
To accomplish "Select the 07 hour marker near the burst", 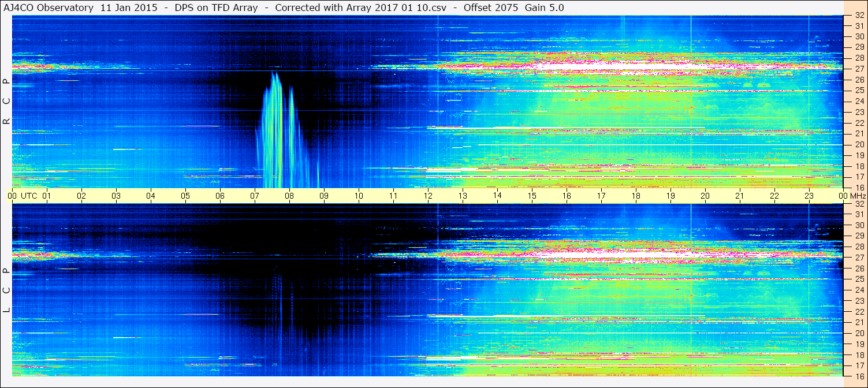I will [255, 196].
